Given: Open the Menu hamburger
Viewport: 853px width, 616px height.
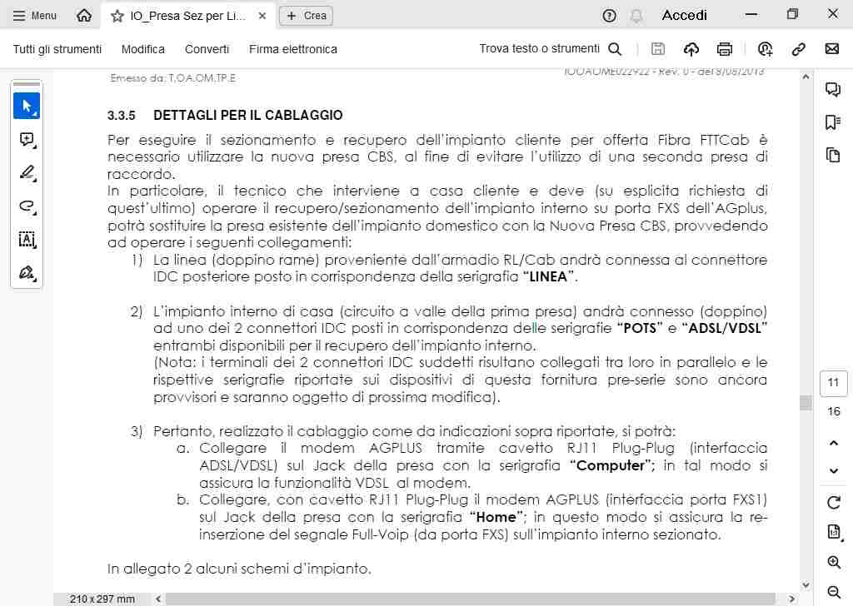Looking at the screenshot, I should click(35, 16).
